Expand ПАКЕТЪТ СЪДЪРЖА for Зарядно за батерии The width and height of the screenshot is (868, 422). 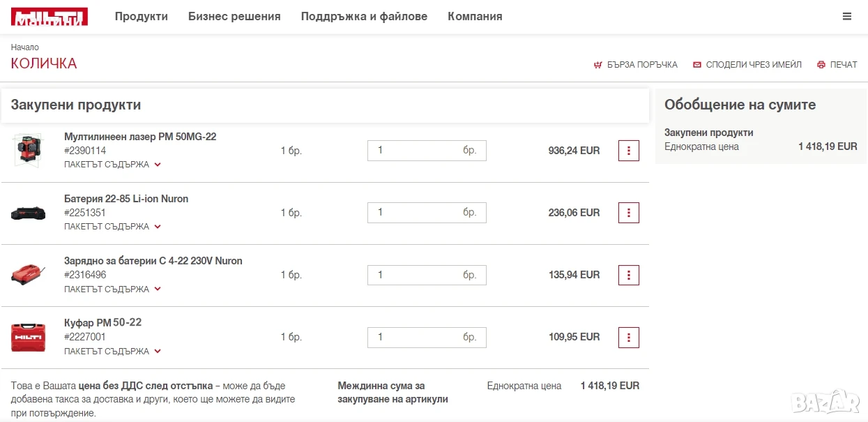coord(113,289)
